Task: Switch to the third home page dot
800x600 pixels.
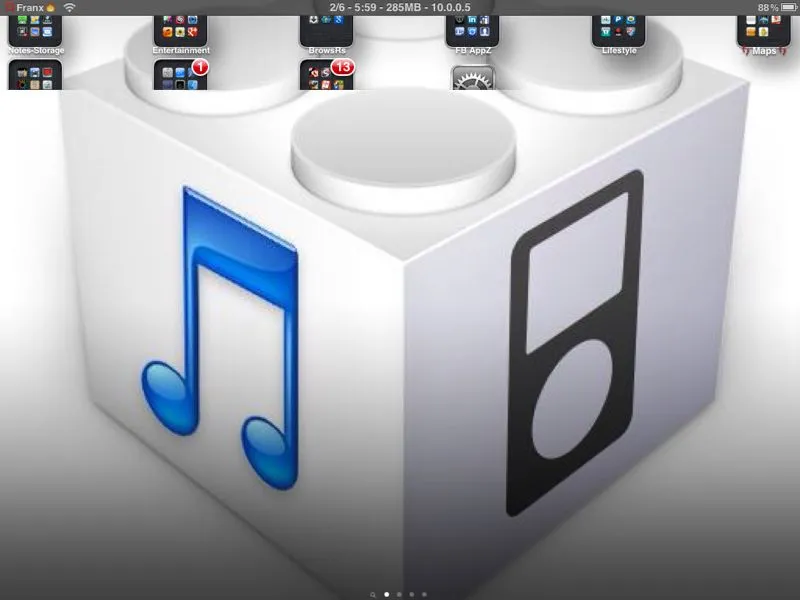Action: coord(411,594)
